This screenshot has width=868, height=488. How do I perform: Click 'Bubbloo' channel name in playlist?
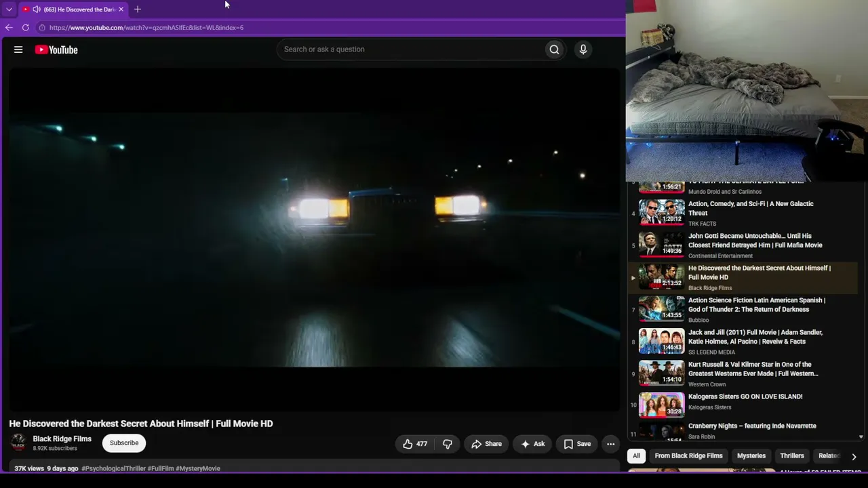coord(698,320)
